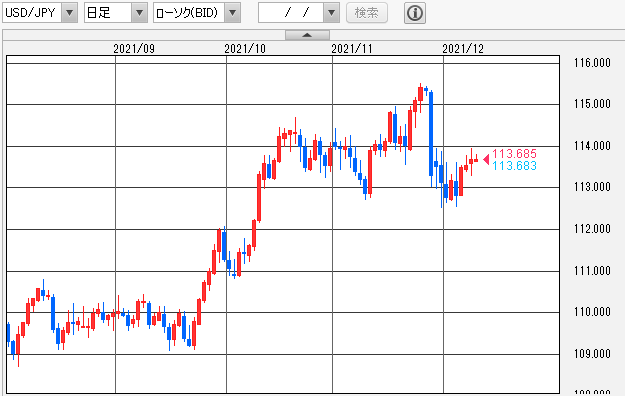Click the 2021/10 date axis label

[x=245, y=49]
